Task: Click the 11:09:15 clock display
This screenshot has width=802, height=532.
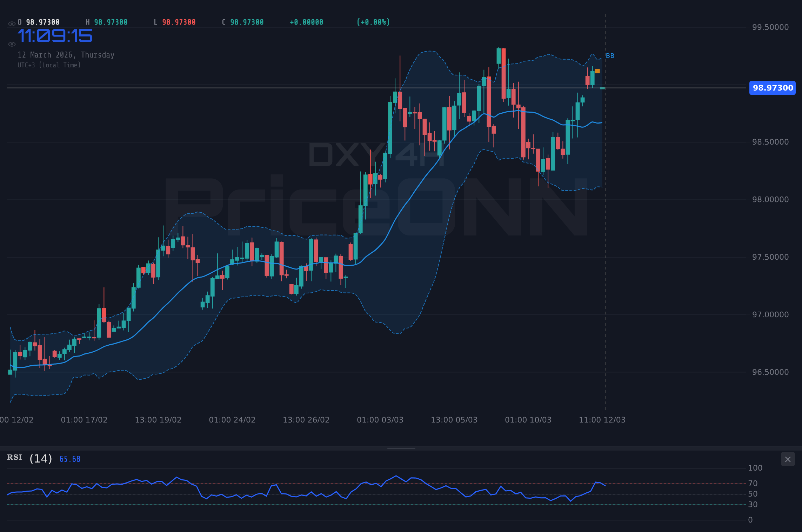Action: (x=55, y=36)
